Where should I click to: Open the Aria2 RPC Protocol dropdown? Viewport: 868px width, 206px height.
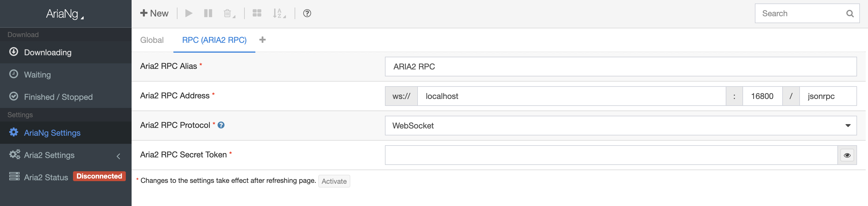point(620,126)
